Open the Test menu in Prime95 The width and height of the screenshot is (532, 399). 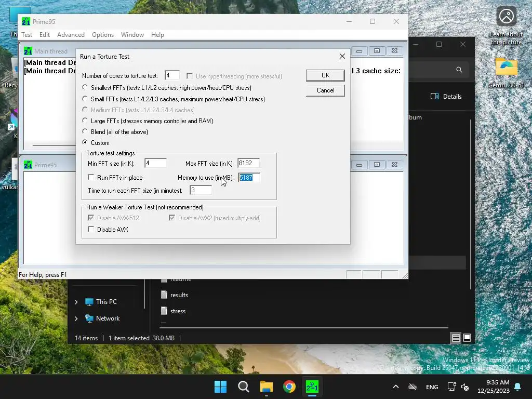(x=26, y=35)
